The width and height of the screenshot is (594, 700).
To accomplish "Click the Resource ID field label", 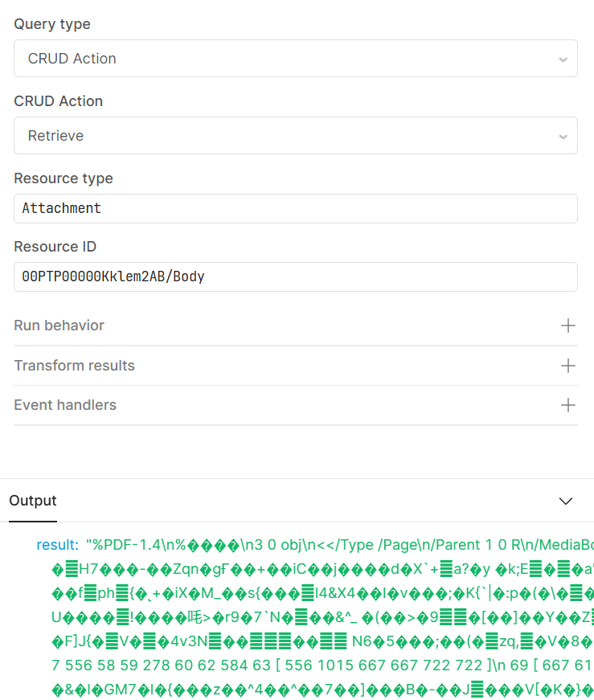I will click(x=55, y=247).
